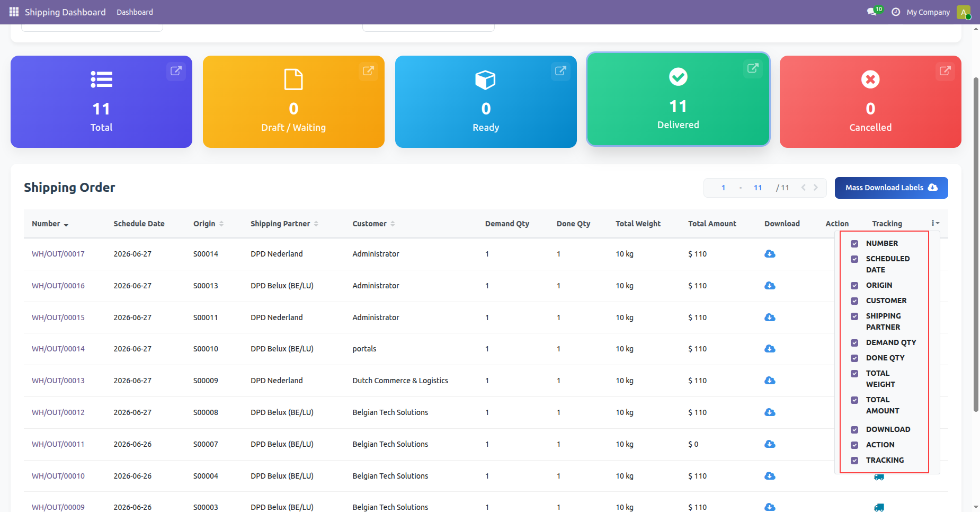980x512 pixels.
Task: Track shipment truck icon for WH/OUT/00009
Action: 879,507
